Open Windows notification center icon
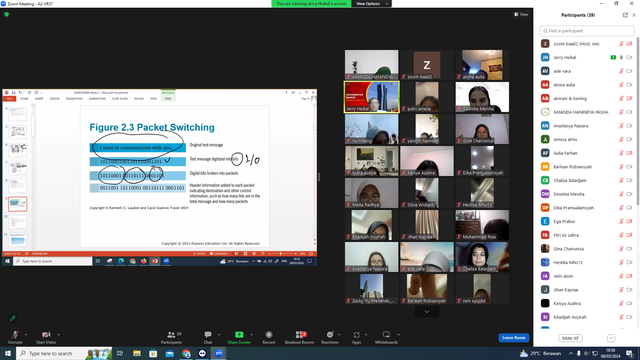Image resolution: width=640 pixels, height=360 pixels. [x=630, y=353]
